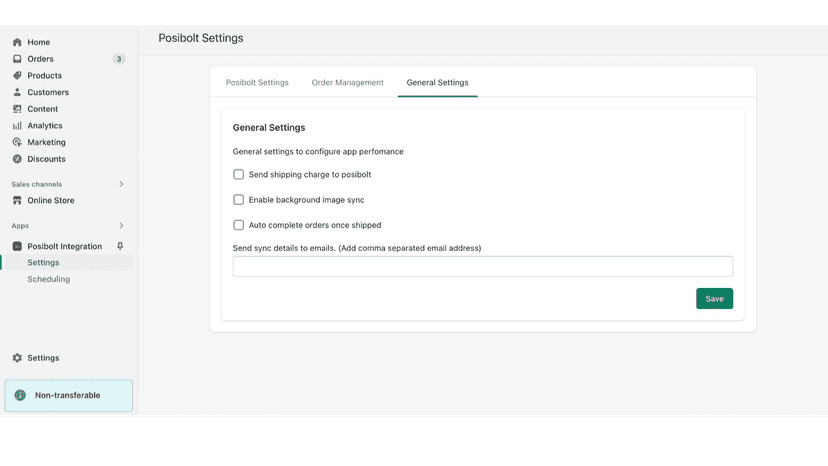Click the Settings gear icon

point(17,358)
